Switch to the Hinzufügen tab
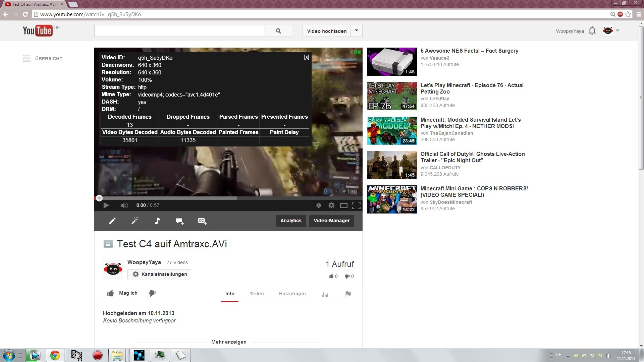The width and height of the screenshot is (644, 362). pyautogui.click(x=292, y=294)
